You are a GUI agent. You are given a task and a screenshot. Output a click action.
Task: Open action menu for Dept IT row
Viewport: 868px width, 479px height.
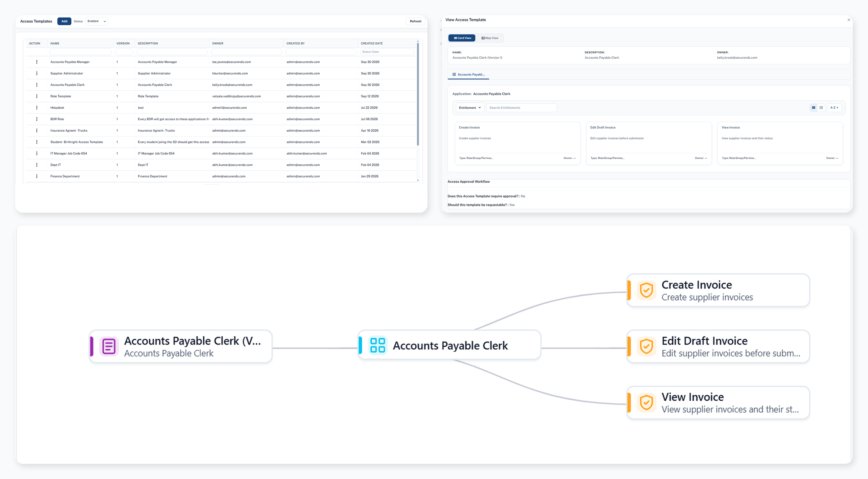(37, 165)
